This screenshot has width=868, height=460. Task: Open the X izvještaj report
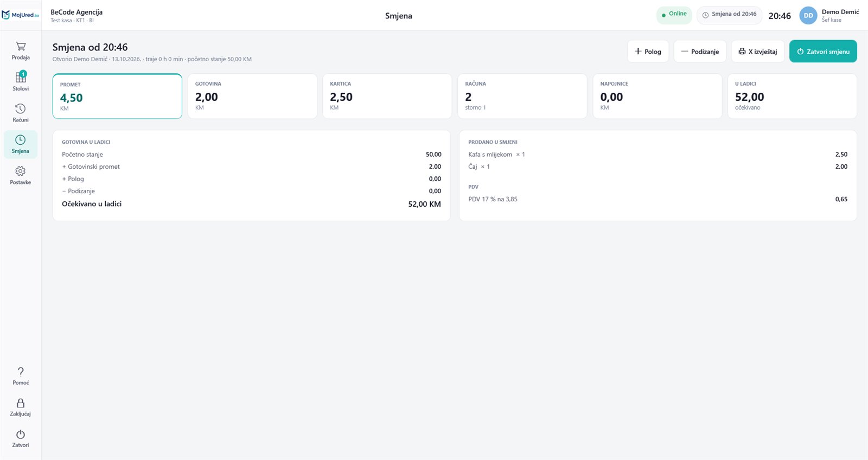(758, 52)
